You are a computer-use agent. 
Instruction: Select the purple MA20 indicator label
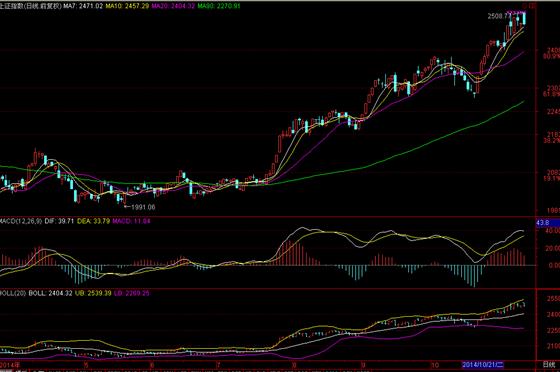(173, 6)
